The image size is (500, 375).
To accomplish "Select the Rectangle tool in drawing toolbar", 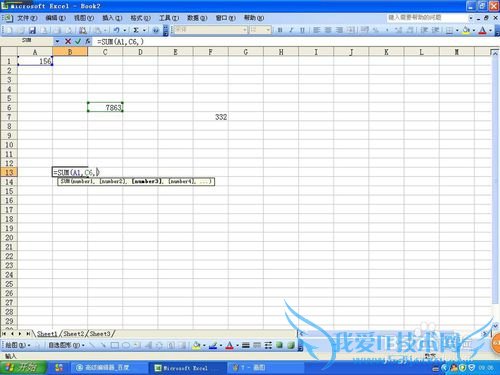I will (x=115, y=345).
